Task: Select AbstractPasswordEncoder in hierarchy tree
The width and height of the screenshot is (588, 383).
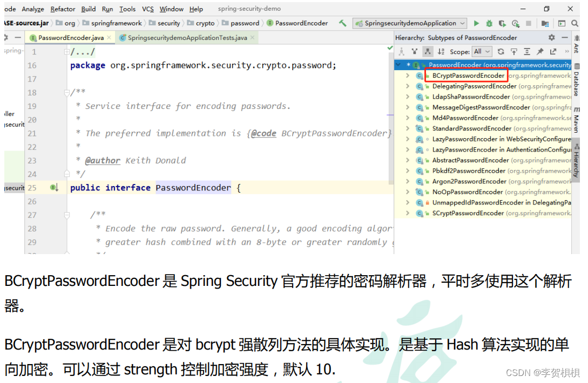Action: click(x=471, y=160)
